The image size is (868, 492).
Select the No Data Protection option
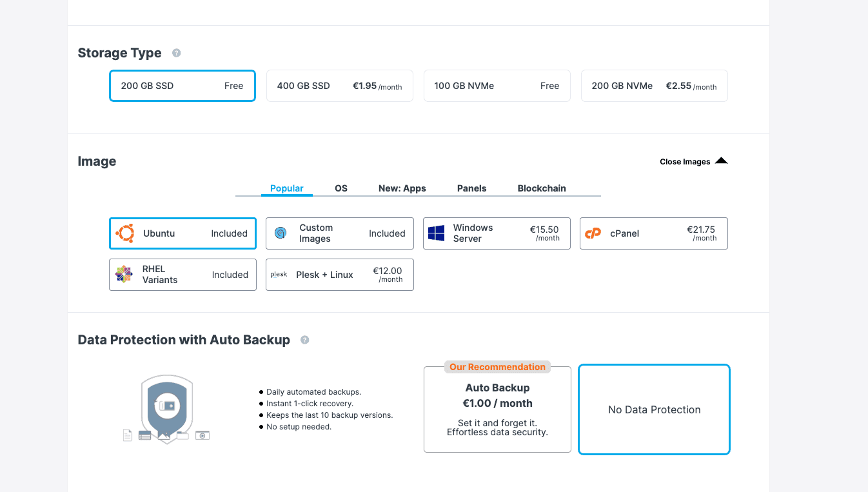tap(654, 409)
